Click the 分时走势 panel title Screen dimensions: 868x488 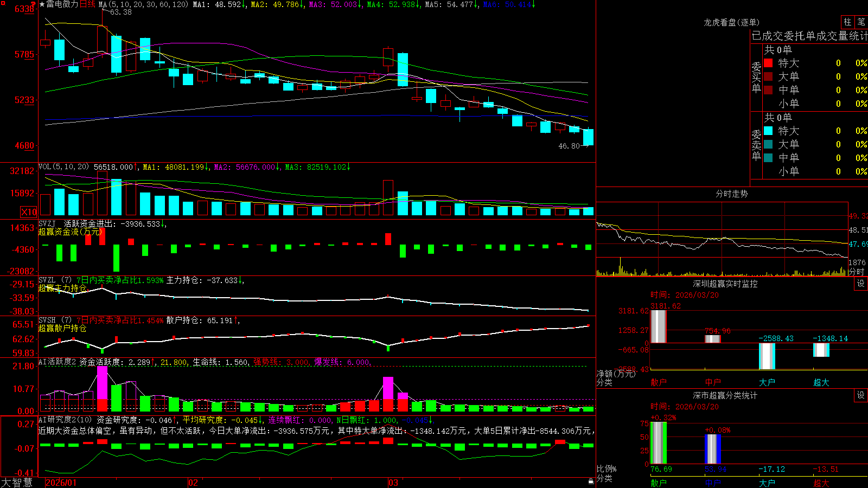[731, 194]
